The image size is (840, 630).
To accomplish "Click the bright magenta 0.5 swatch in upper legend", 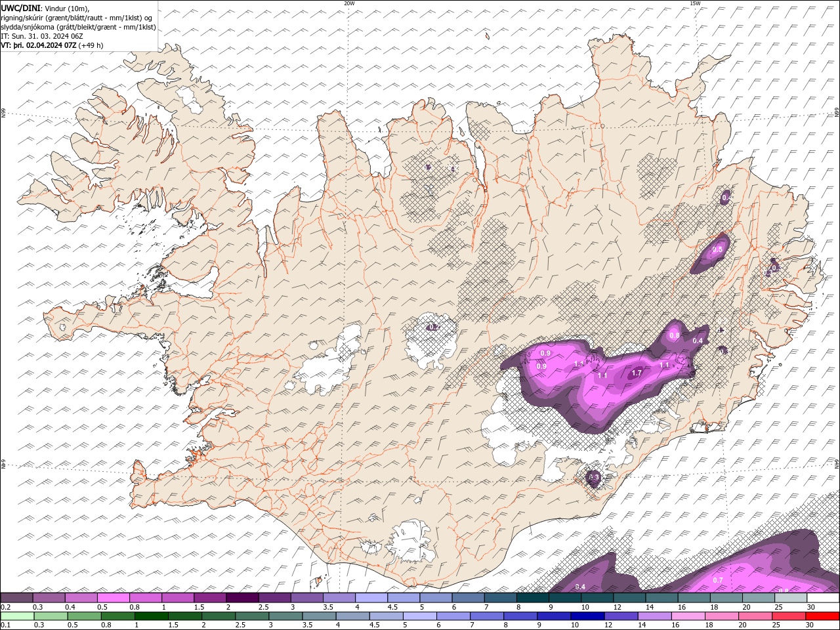I will [x=113, y=598].
